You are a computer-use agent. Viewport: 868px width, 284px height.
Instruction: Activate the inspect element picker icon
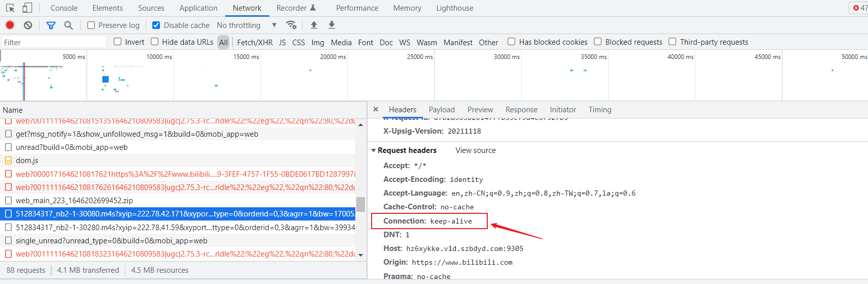point(10,8)
